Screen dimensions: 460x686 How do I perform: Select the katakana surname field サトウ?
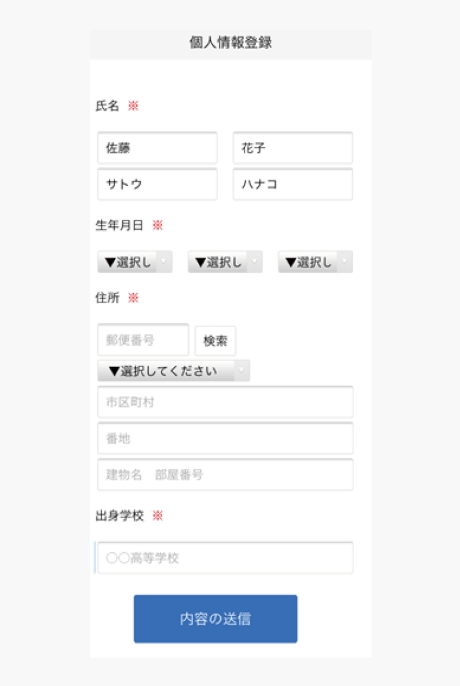pos(157,184)
